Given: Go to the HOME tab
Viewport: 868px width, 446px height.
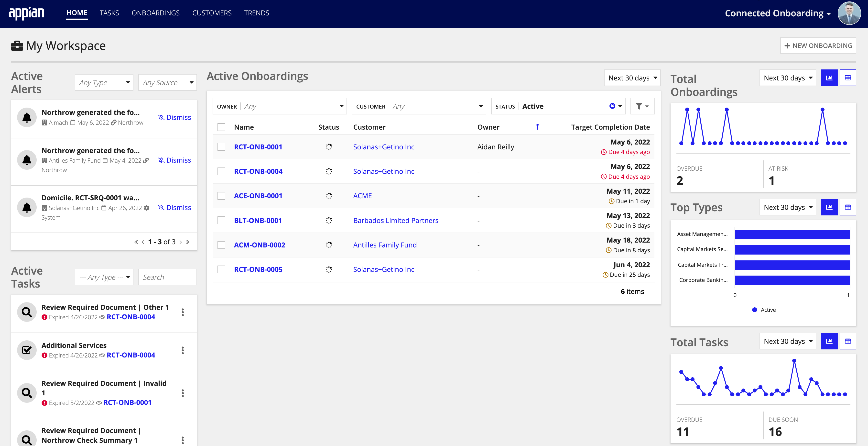Looking at the screenshot, I should click(x=77, y=13).
